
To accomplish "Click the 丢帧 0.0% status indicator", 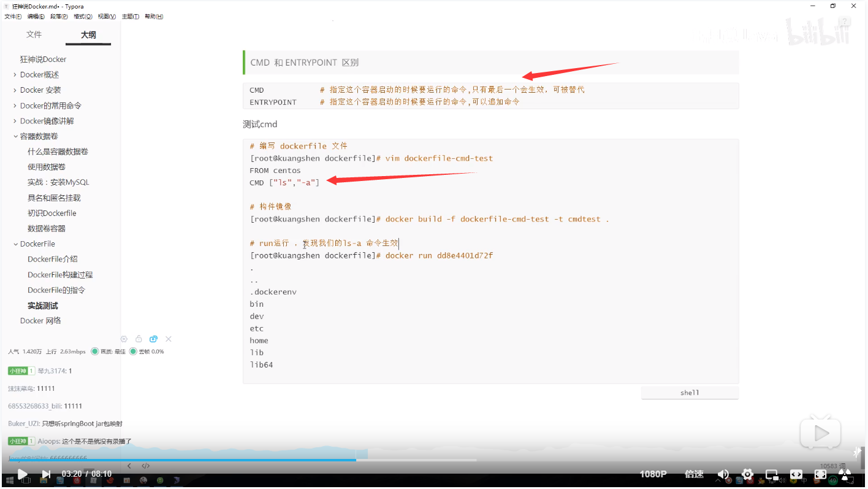I will pyautogui.click(x=147, y=352).
